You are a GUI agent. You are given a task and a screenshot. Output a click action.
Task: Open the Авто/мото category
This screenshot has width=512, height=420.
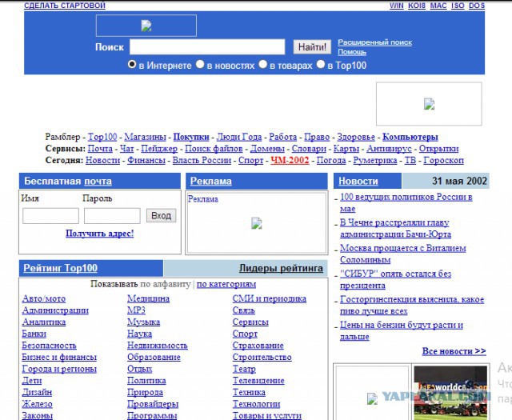[x=44, y=298]
